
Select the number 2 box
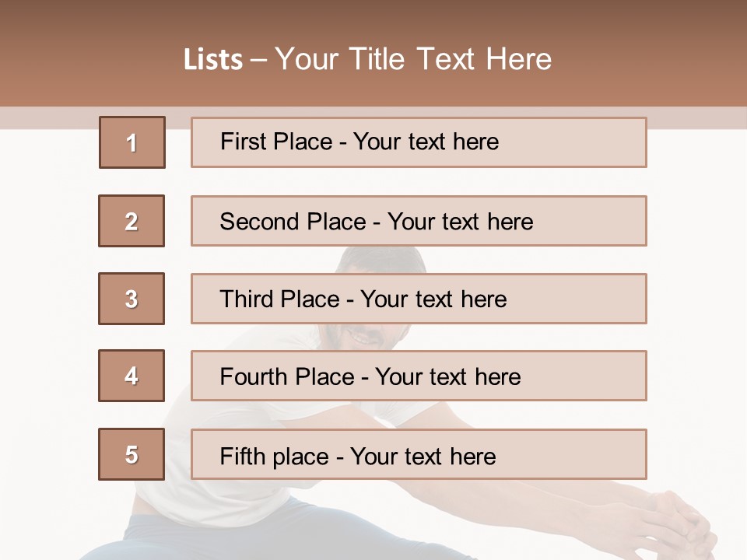point(132,221)
